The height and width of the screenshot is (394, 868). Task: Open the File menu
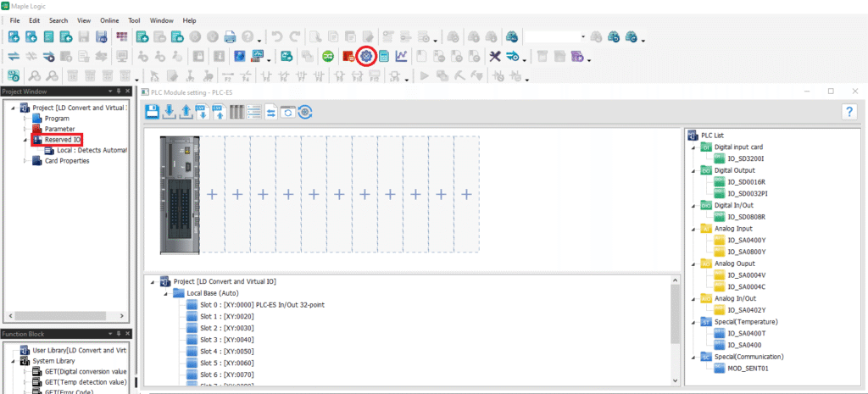point(15,20)
